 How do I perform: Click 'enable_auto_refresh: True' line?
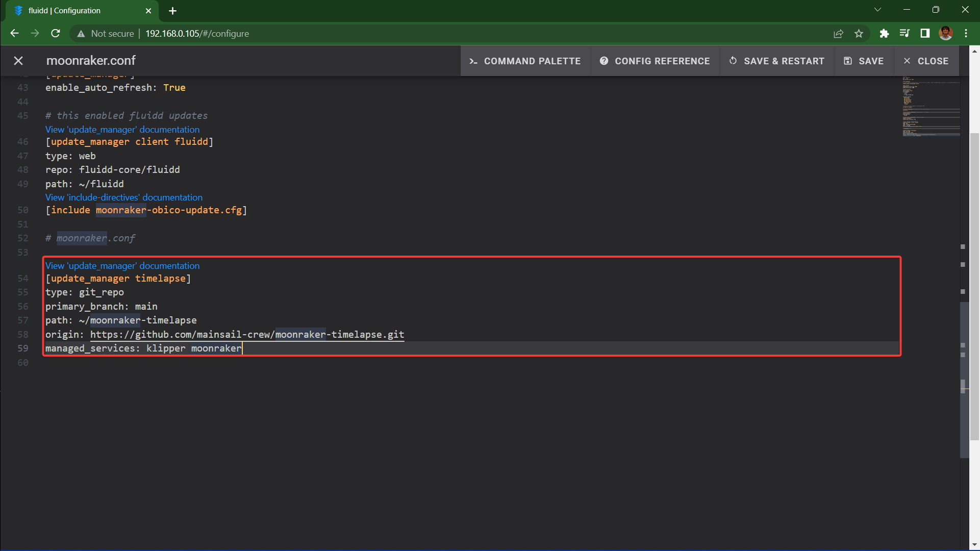(115, 88)
